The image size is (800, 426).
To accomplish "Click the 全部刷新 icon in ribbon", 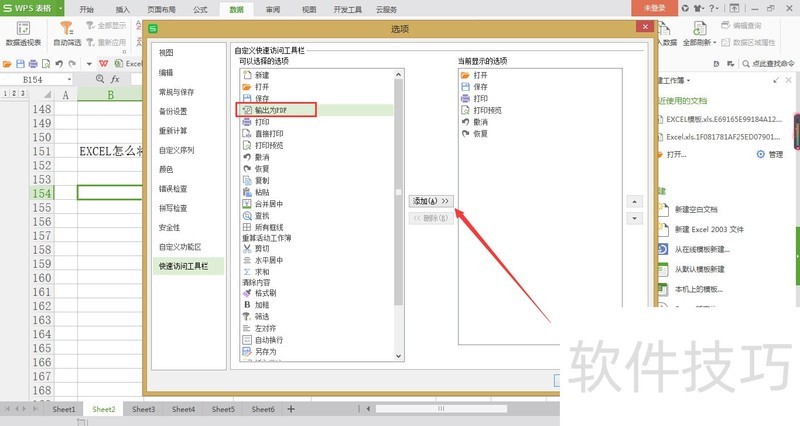I will tap(699, 29).
